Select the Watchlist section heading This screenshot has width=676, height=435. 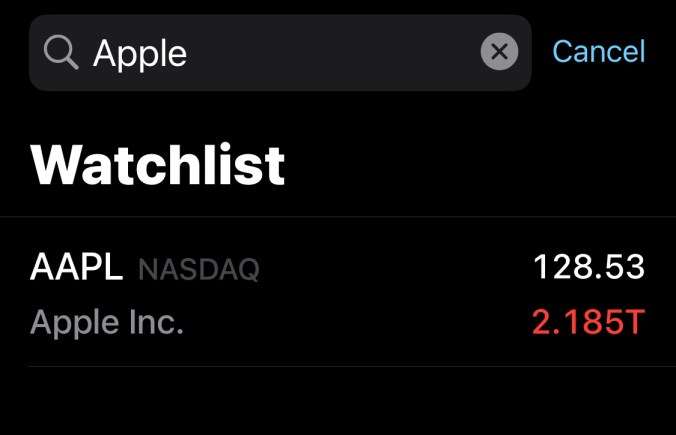click(158, 165)
